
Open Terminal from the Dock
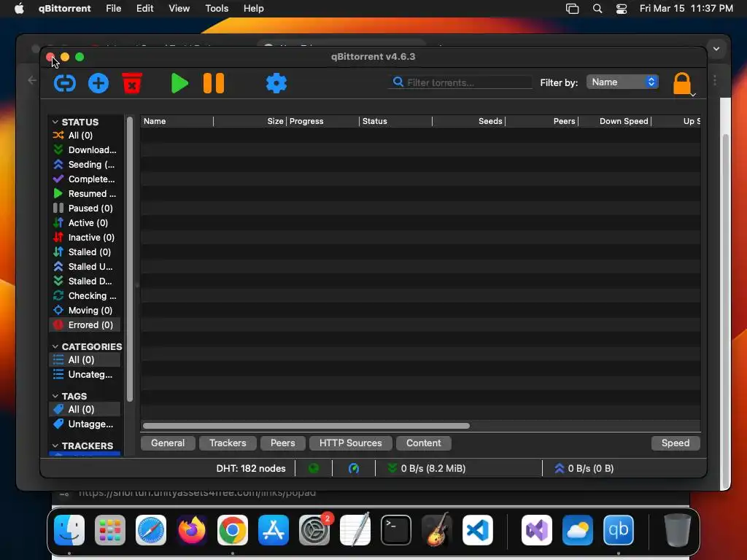396,530
